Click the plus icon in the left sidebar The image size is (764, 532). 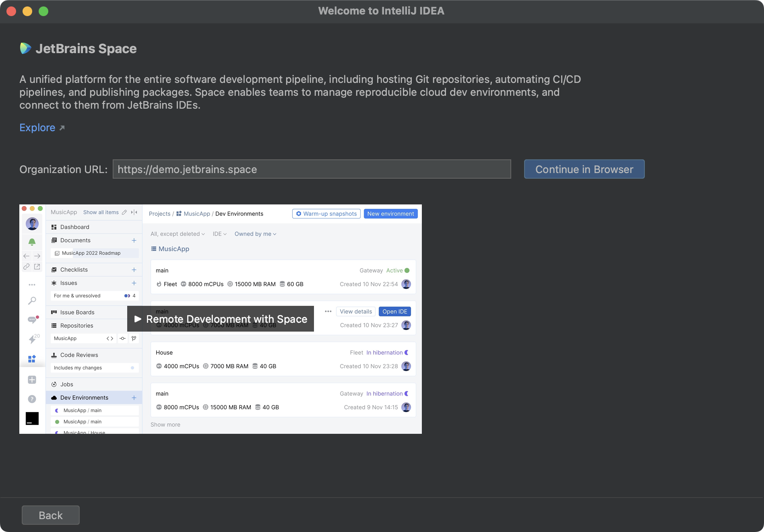(32, 379)
